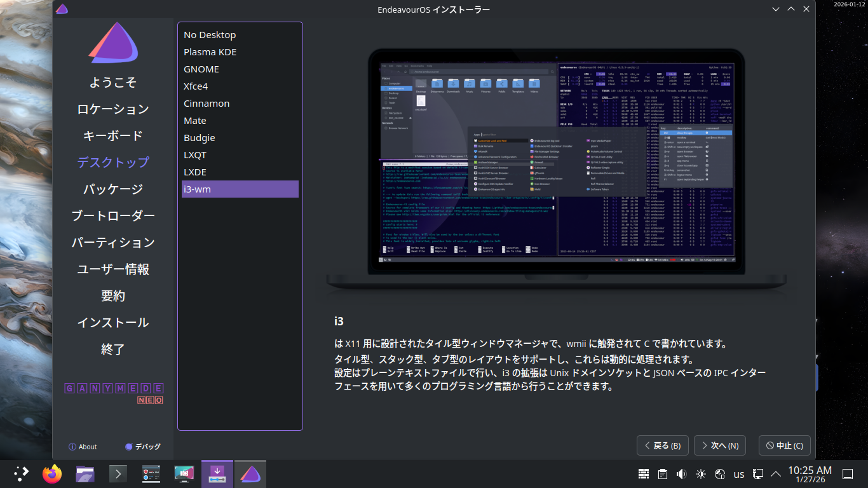This screenshot has height=488, width=868.
Task: Select the No Desktop option
Action: (210, 35)
